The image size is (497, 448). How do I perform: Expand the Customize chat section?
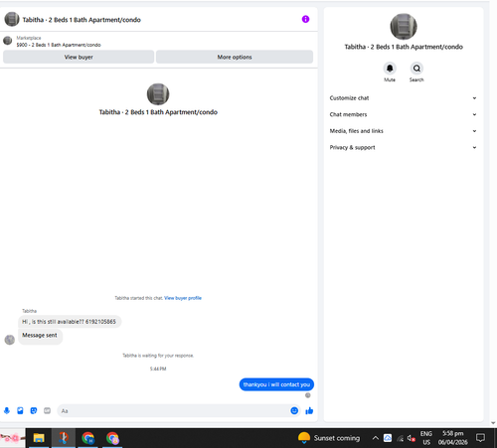tap(404, 98)
